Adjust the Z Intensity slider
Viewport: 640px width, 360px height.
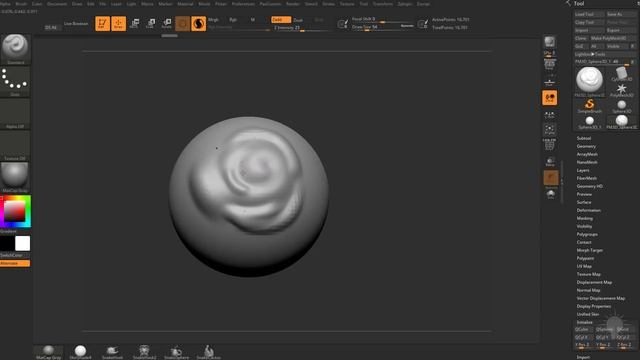301,28
